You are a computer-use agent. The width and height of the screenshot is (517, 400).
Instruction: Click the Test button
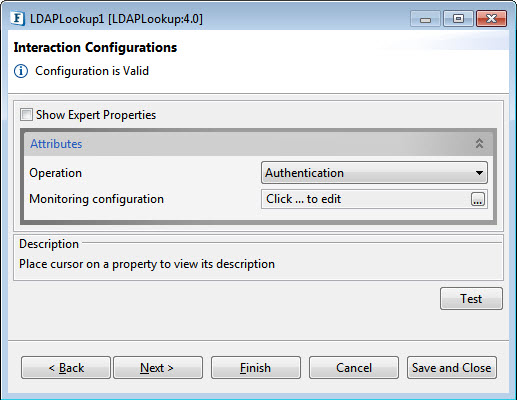tap(471, 299)
